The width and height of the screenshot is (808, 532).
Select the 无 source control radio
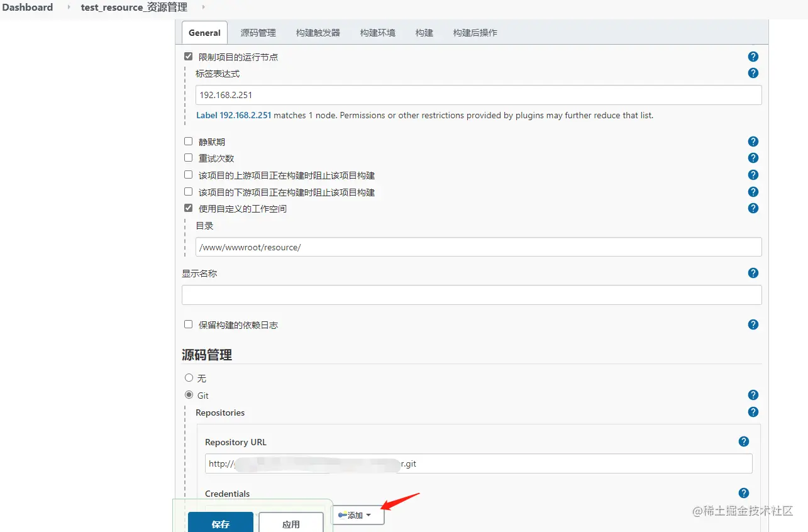(x=189, y=378)
